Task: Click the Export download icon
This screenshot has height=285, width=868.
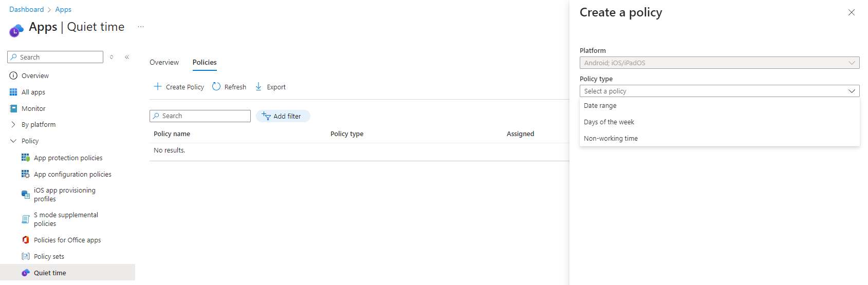Action: (258, 87)
